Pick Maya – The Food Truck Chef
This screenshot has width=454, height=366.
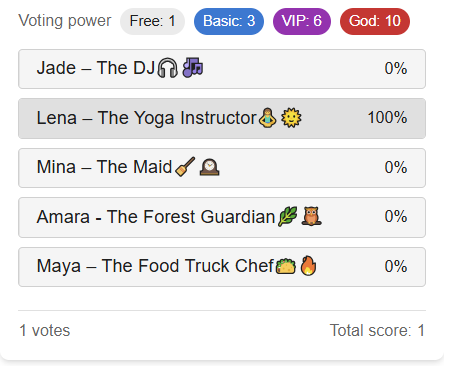point(222,267)
